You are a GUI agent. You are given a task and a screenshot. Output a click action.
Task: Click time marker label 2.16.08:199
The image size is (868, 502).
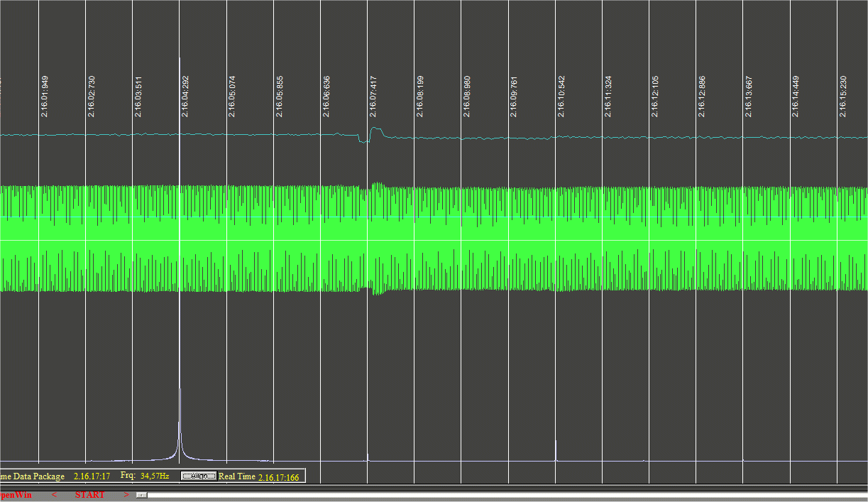pyautogui.click(x=420, y=96)
